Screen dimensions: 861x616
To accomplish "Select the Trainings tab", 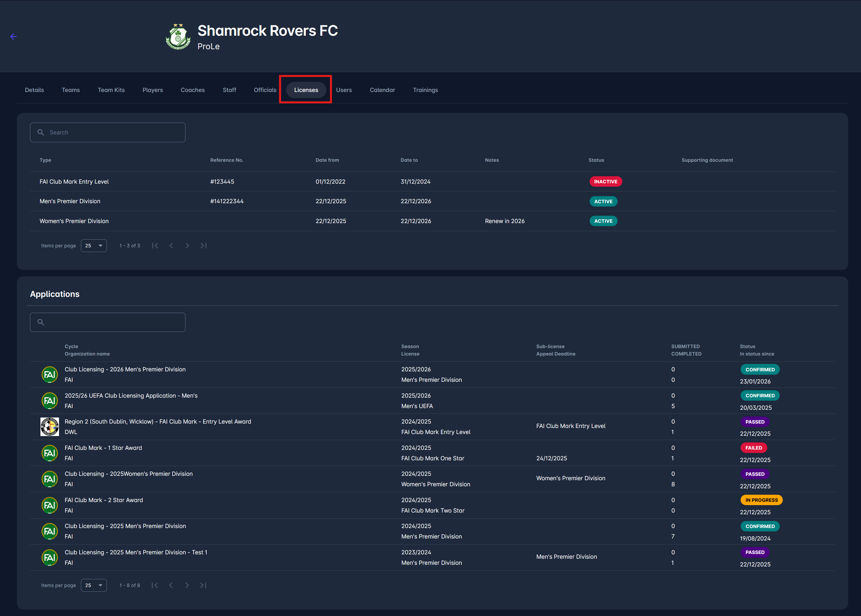I will [x=425, y=90].
